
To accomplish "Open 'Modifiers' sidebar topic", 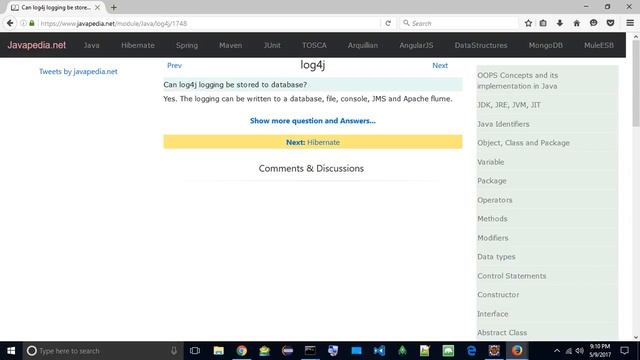I will pyautogui.click(x=493, y=238).
